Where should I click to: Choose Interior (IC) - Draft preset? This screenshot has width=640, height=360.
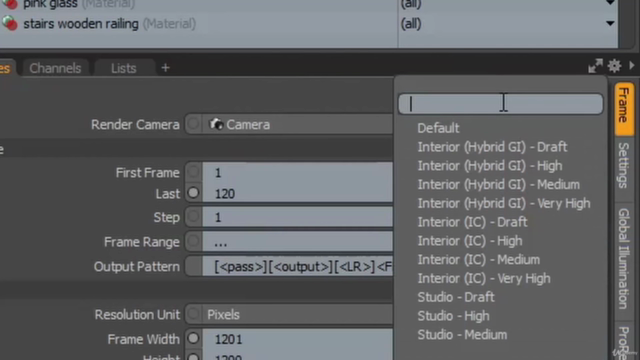pyautogui.click(x=472, y=222)
